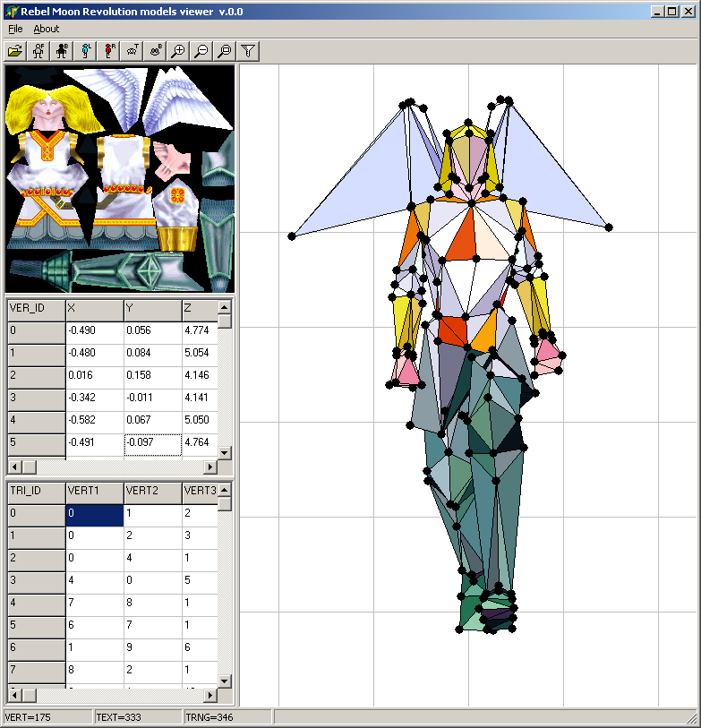Select Z cell with value 4.764

(x=200, y=444)
